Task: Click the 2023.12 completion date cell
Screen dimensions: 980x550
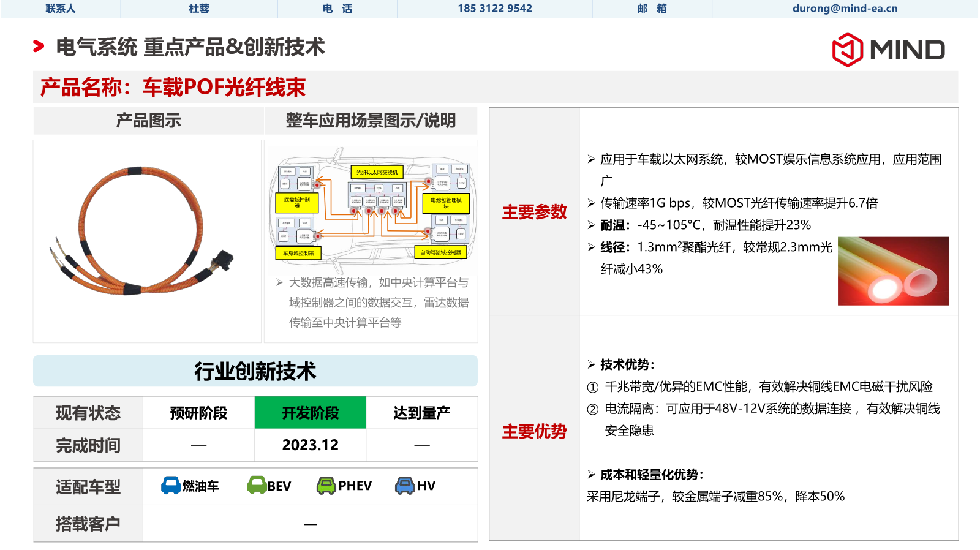Action: (310, 445)
